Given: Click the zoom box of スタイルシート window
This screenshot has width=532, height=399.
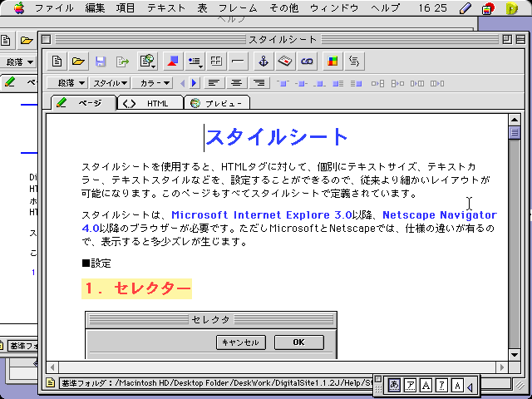Looking at the screenshot, I should point(507,39).
